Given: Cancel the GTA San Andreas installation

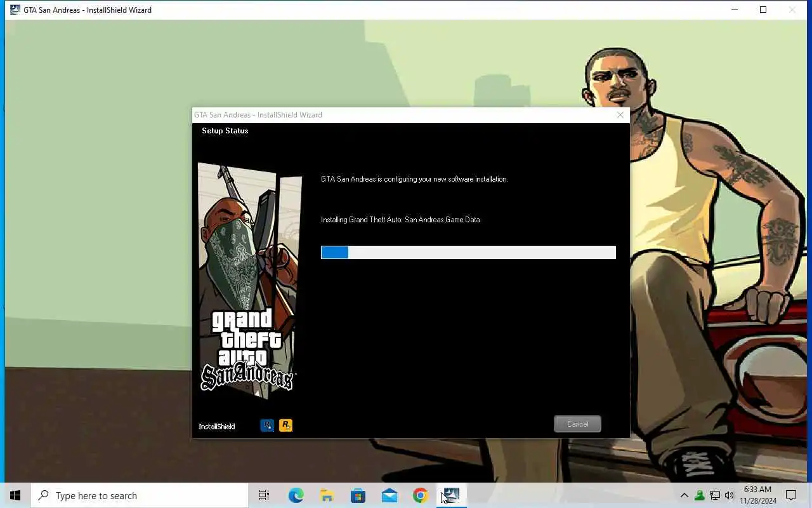Looking at the screenshot, I should tap(577, 424).
